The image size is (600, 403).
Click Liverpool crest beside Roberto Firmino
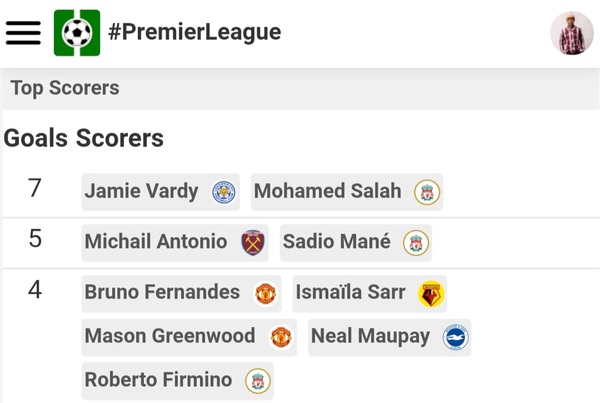click(x=258, y=381)
